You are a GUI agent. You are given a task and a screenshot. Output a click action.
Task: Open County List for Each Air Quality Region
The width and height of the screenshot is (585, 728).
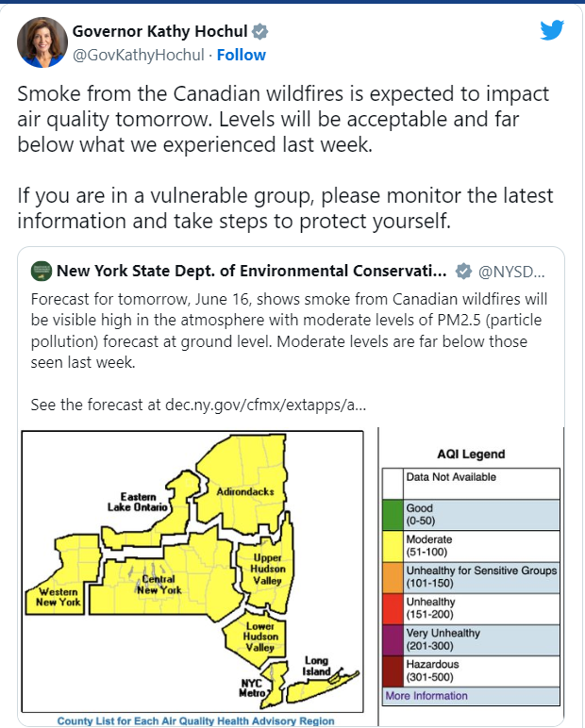195,721
